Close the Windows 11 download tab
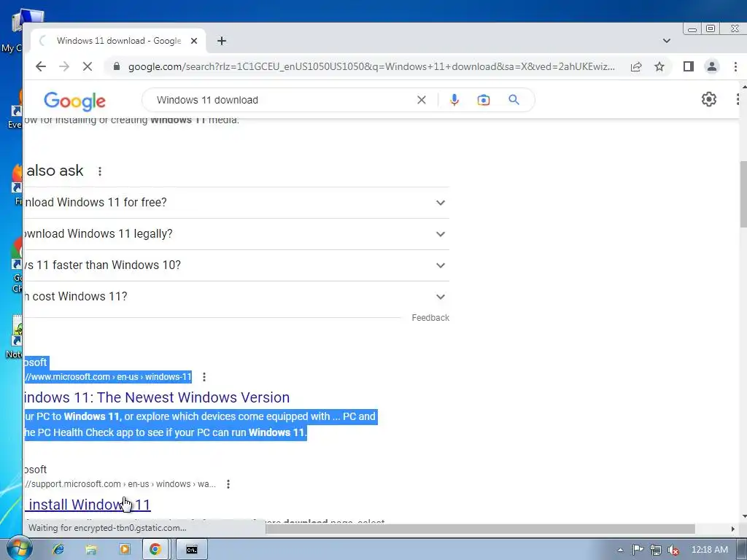Screen dimensions: 747x560 tap(194, 41)
